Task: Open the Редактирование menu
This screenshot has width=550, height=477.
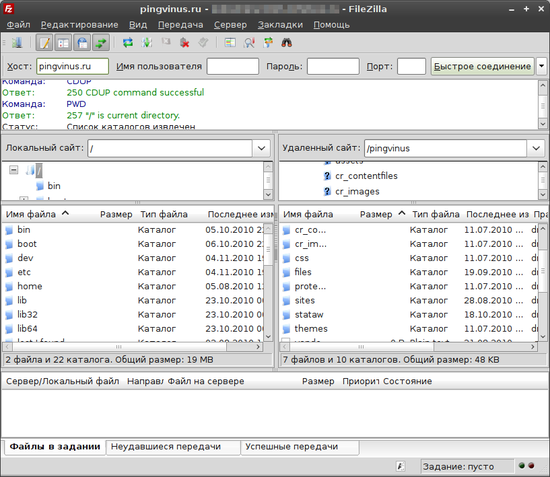Action: point(79,25)
